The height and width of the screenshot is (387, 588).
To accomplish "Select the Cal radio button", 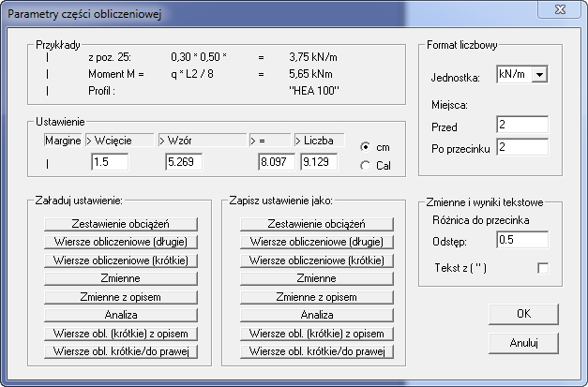I will pos(366,165).
